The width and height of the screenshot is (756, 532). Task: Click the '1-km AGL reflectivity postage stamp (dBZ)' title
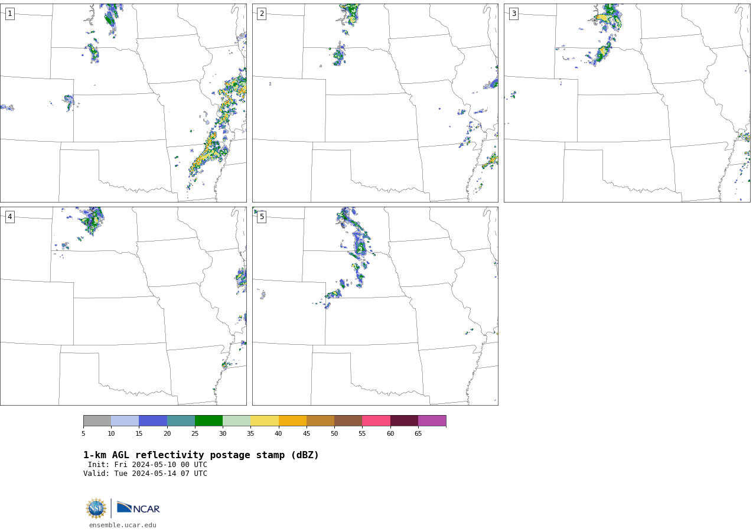pos(201,455)
